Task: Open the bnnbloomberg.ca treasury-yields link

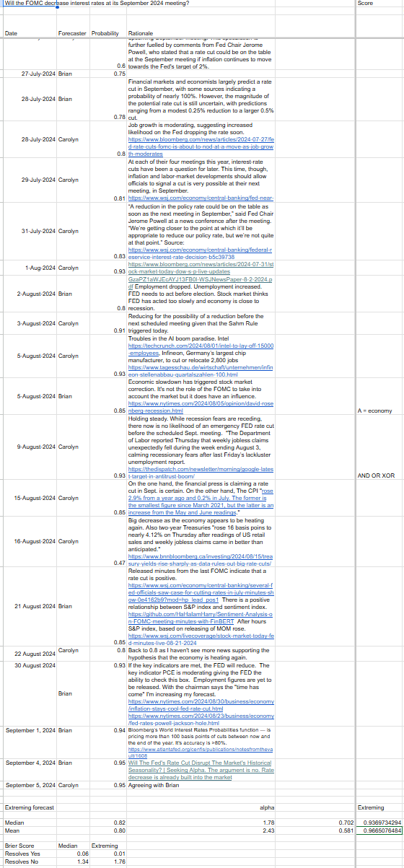Action: [x=201, y=561]
